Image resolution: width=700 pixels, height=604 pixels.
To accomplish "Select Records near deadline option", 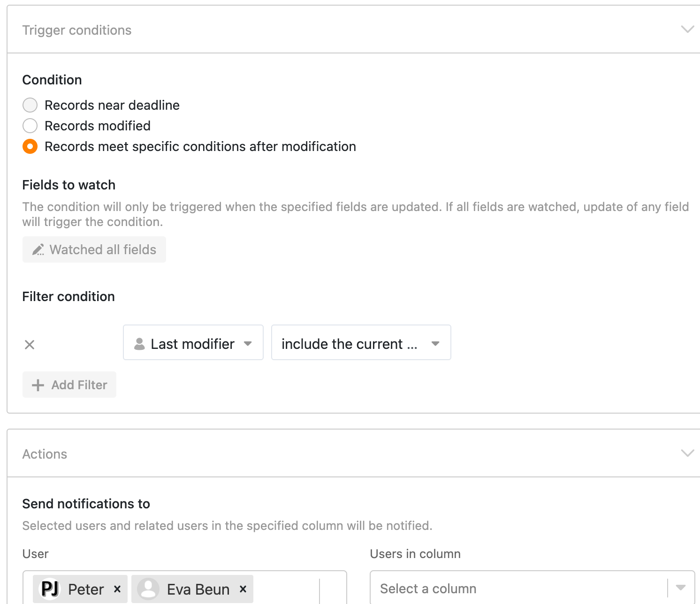I will point(30,105).
